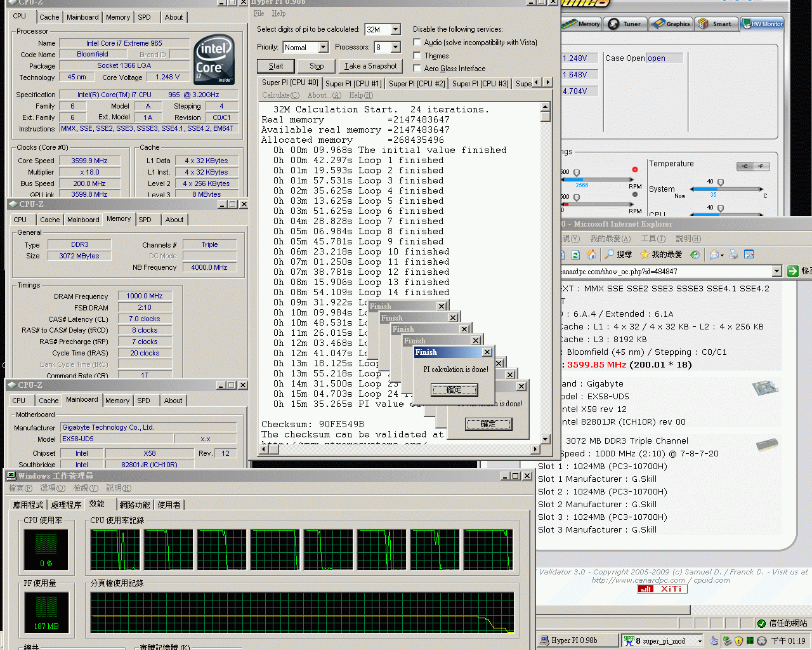Click the Hyper PI 0.98b taskbar button
This screenshot has height=650, width=812.
[577, 640]
